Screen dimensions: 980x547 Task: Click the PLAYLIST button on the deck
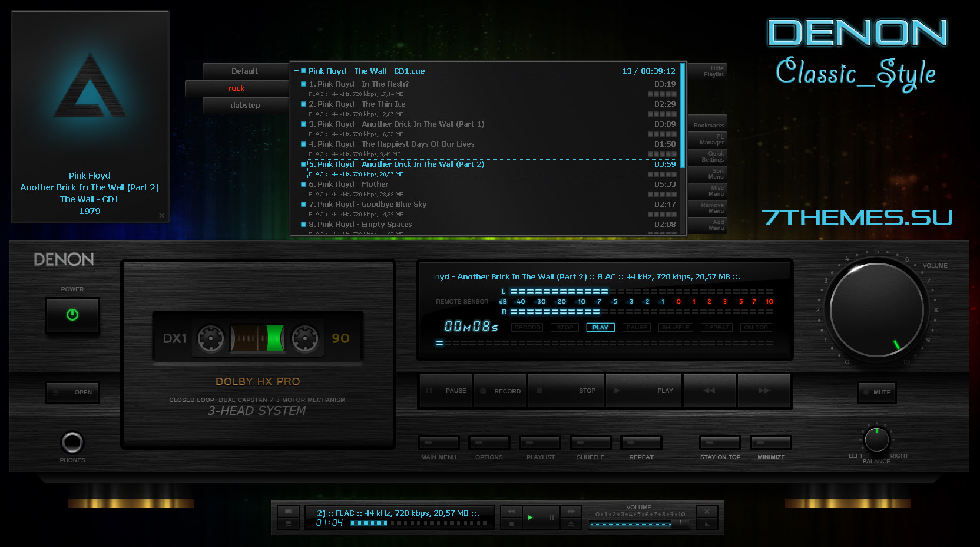pyautogui.click(x=540, y=443)
